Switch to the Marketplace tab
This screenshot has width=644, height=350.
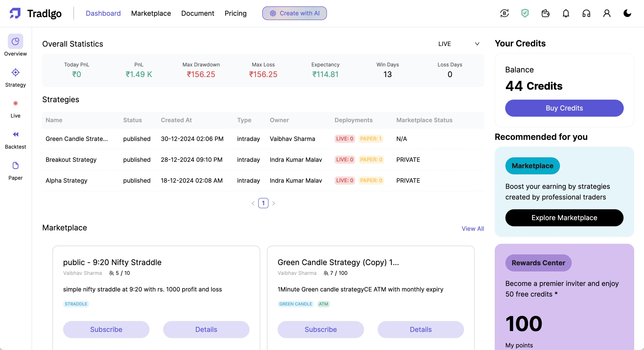151,13
